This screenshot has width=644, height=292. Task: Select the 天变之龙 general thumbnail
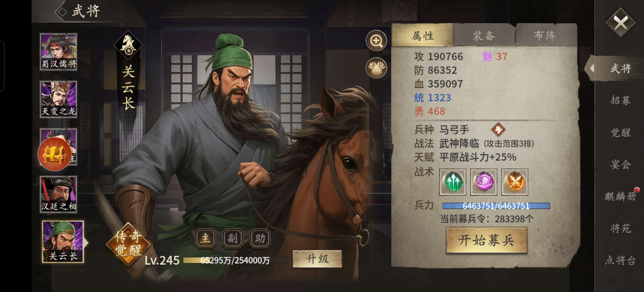click(59, 99)
